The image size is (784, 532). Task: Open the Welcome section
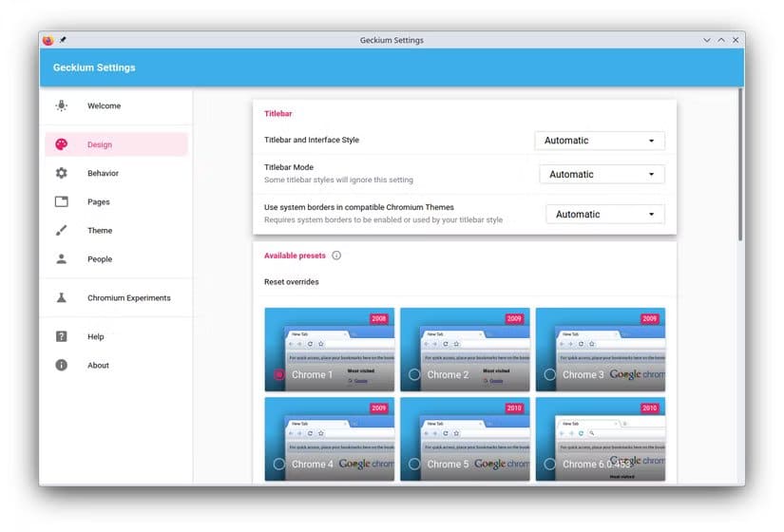pyautogui.click(x=117, y=105)
